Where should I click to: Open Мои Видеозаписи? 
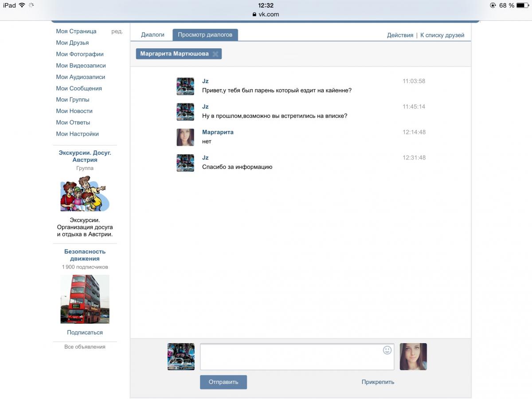[81, 66]
